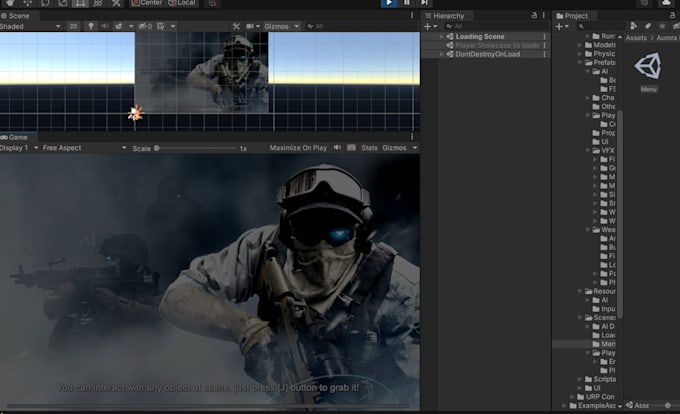This screenshot has width=680, height=414.
Task: Open the custom editor tools icon
Action: tap(116, 3)
